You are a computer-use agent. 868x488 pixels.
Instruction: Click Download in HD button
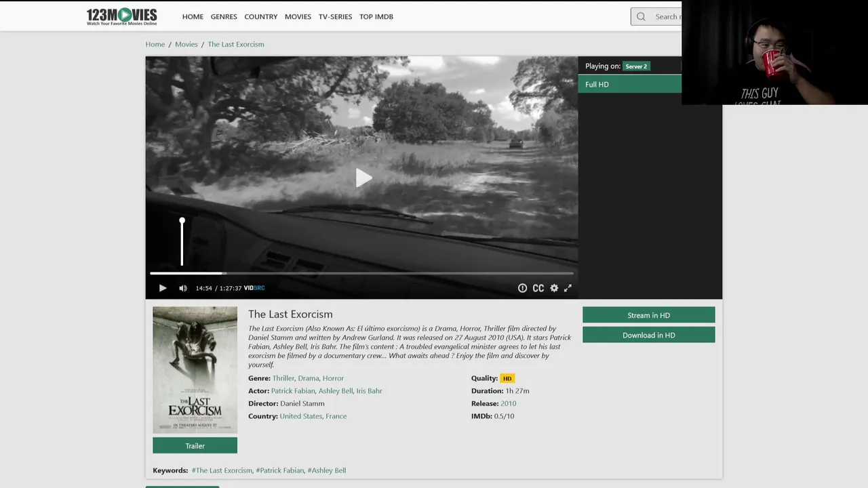(x=648, y=335)
